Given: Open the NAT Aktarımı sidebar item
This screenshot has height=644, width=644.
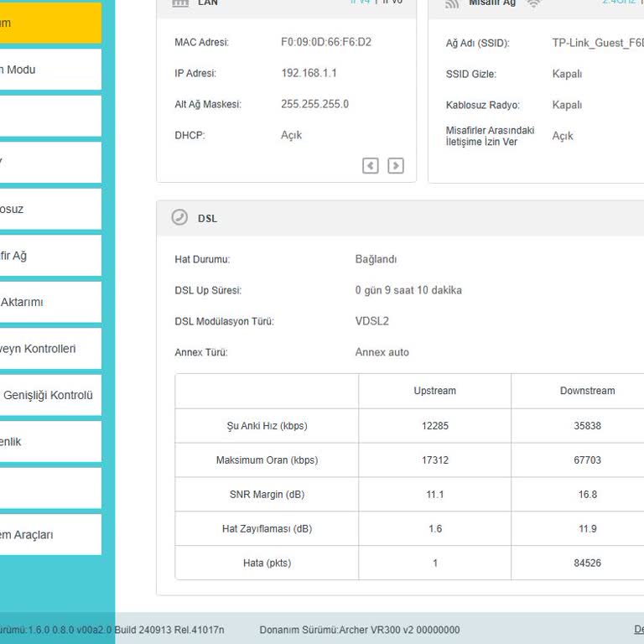Looking at the screenshot, I should coord(50,302).
